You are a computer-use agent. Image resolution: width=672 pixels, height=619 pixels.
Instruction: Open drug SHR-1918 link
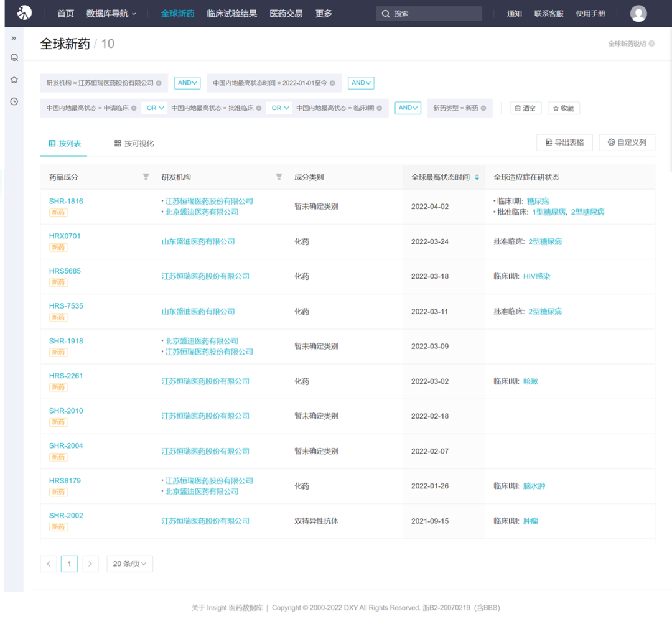tap(66, 341)
